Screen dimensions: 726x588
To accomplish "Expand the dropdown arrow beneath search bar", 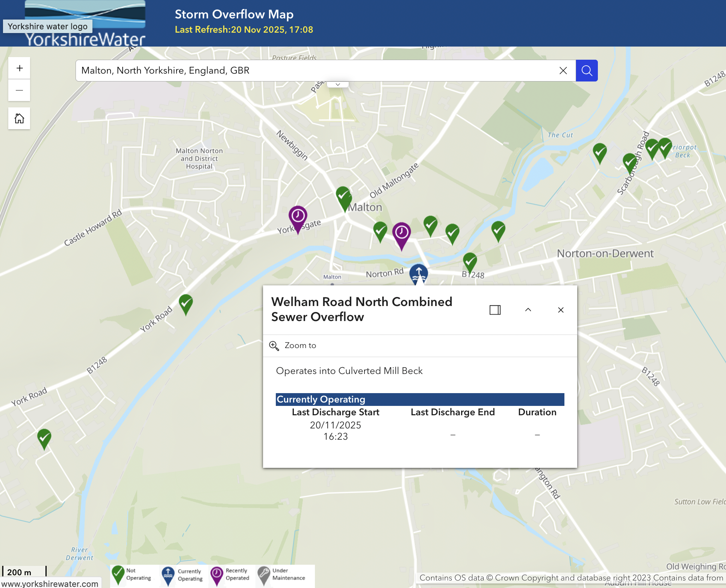I will 338,85.
